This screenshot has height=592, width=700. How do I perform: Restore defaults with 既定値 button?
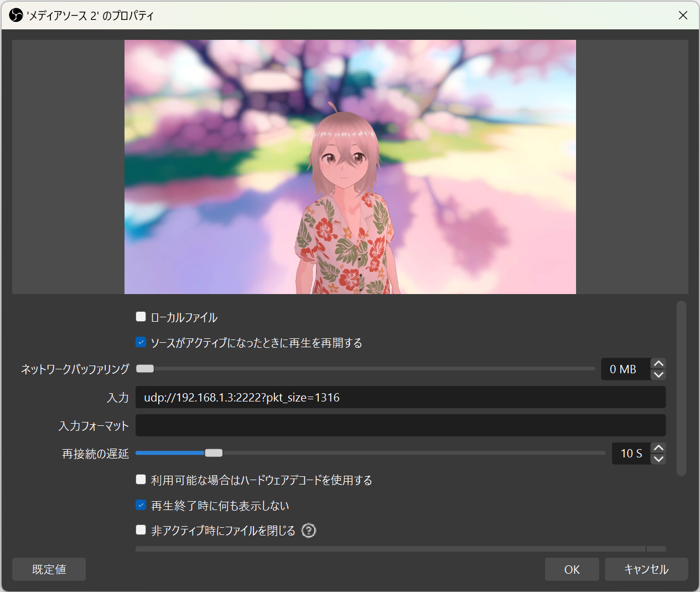pos(49,569)
